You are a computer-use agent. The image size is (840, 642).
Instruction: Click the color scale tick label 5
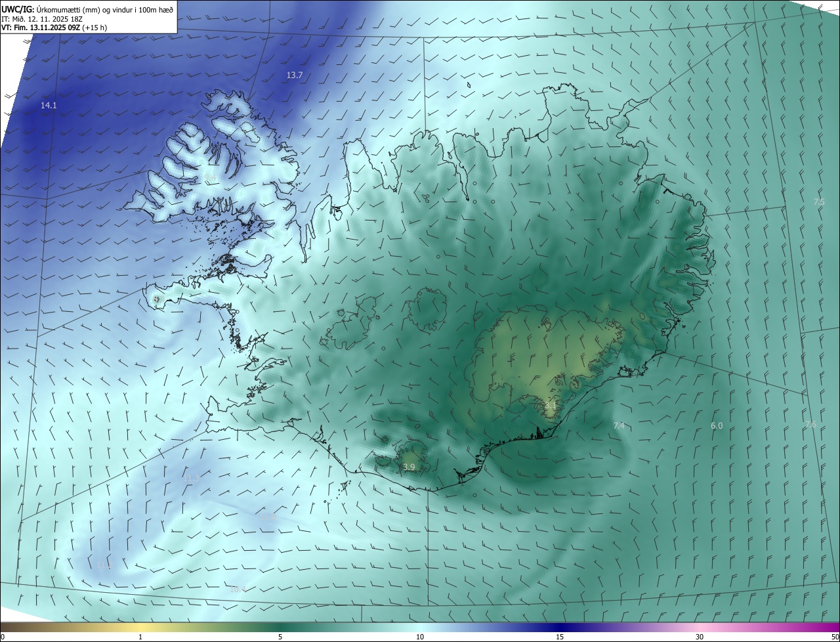[x=280, y=637]
